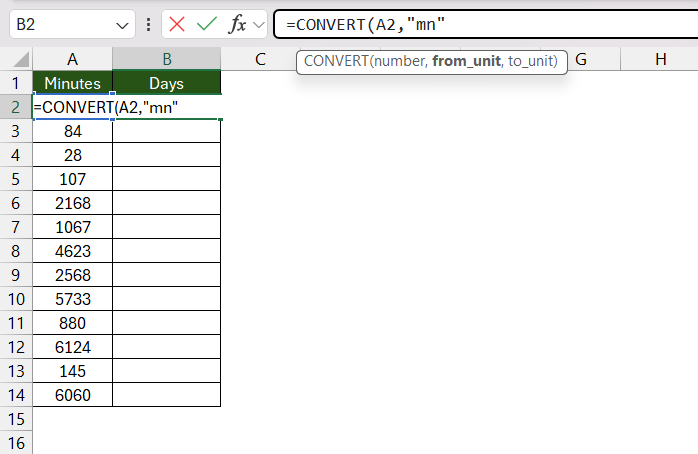Expand the fx function dropdown chevron
Viewport: 698px width, 454px height.
click(x=259, y=24)
